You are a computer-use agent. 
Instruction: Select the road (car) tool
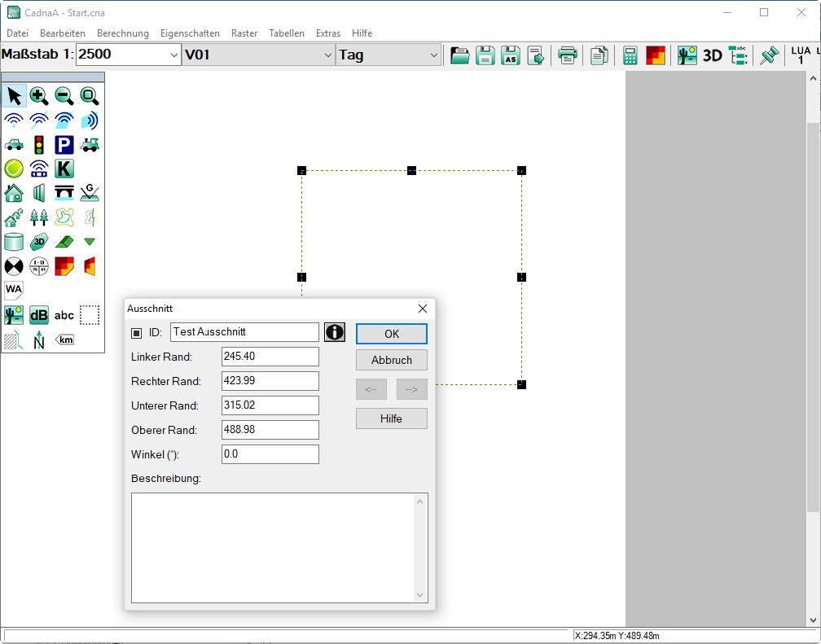(x=14, y=145)
